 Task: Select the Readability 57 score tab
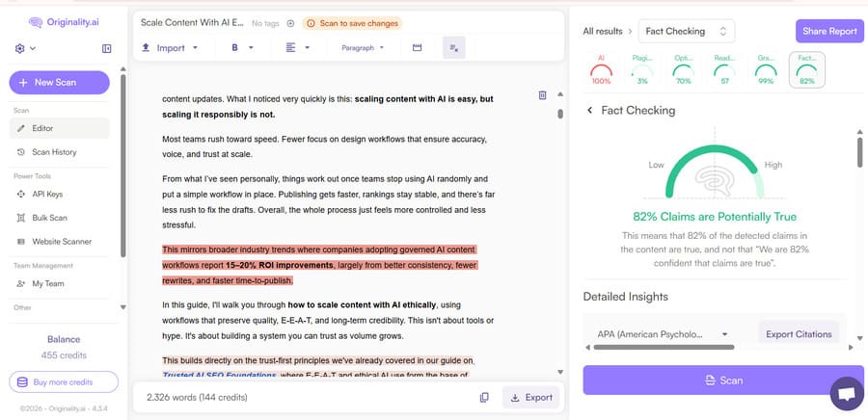pyautogui.click(x=724, y=69)
